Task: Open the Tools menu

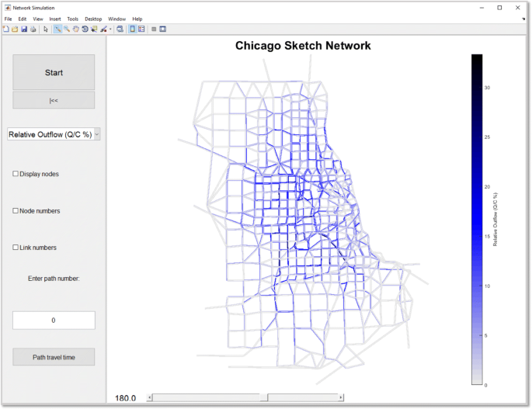Action: pos(72,19)
